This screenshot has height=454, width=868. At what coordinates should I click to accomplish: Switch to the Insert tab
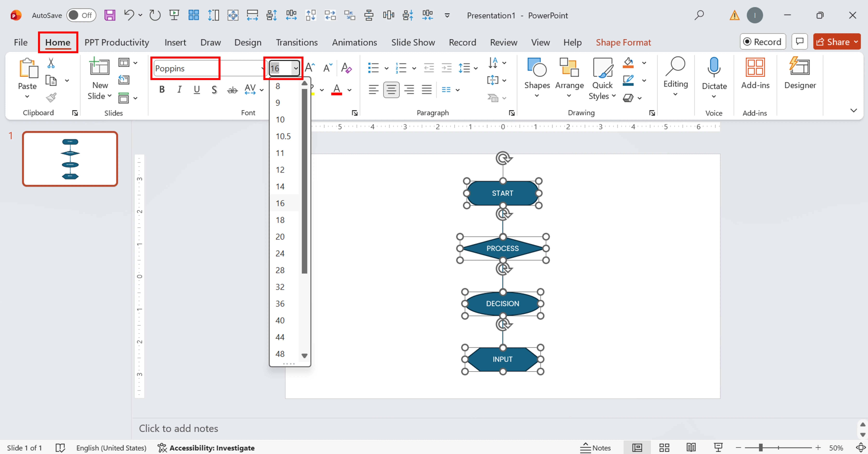175,42
